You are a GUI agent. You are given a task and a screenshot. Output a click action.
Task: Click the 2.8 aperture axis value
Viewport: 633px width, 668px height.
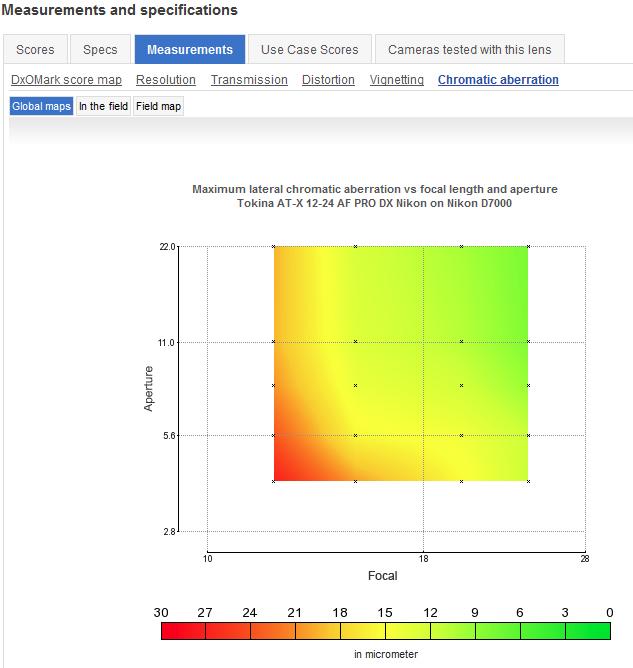[169, 531]
